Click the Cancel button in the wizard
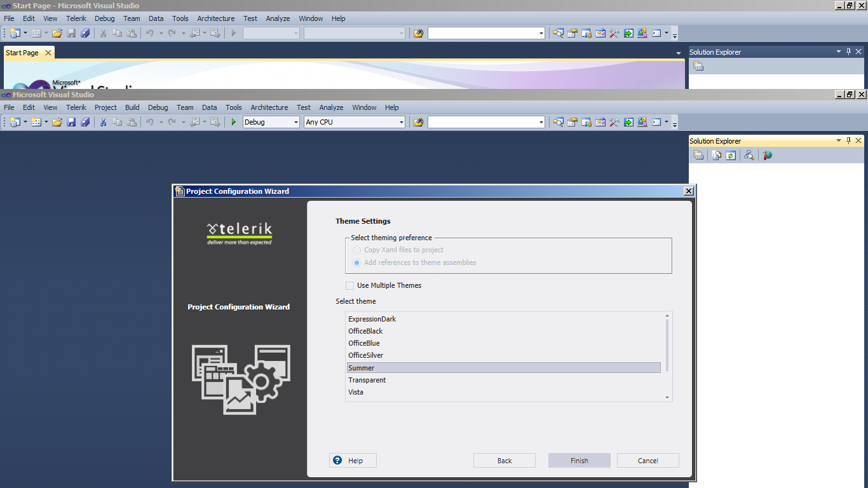Image resolution: width=868 pixels, height=488 pixels. coord(648,461)
